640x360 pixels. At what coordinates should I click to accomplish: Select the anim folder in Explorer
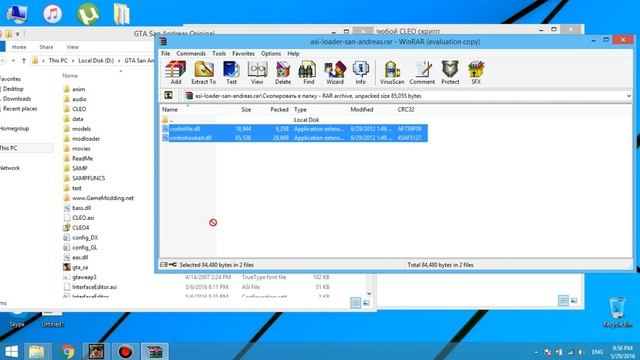tap(75, 89)
